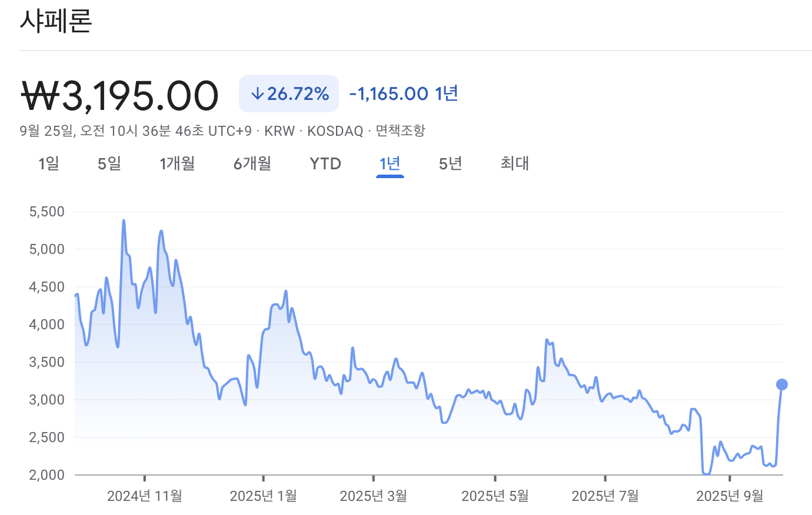Click the blue endpoint dot on the chart

781,385
